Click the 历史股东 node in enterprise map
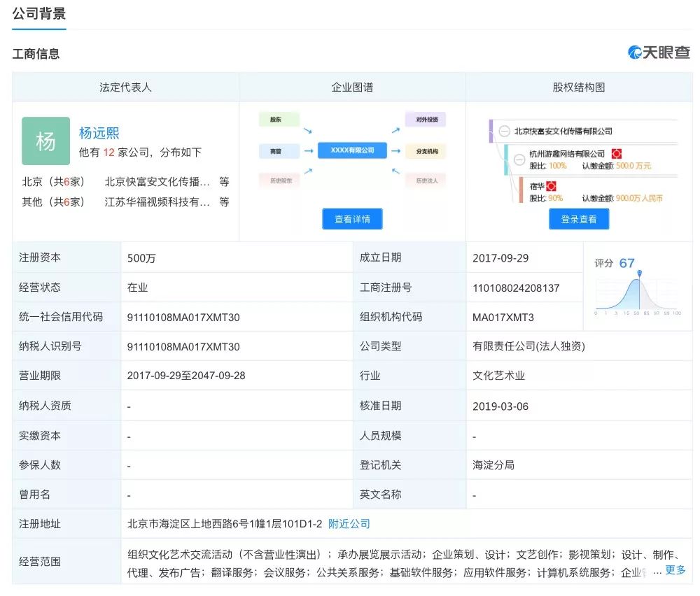The width and height of the screenshot is (700, 596). click(279, 180)
